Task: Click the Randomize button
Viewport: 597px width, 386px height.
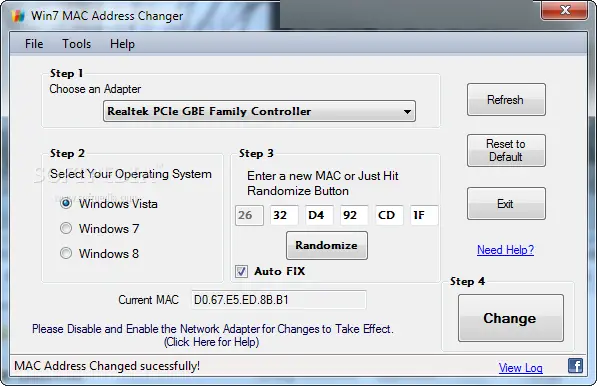Action: [x=327, y=246]
